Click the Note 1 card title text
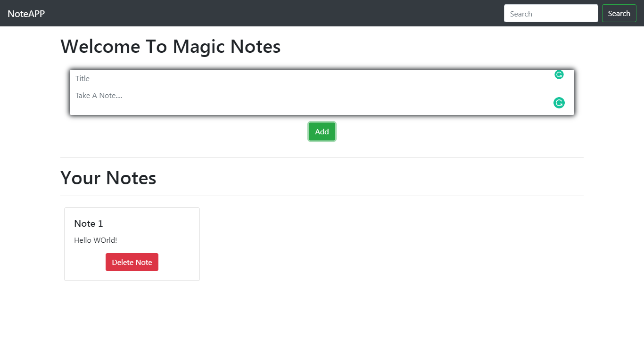Image resolution: width=644 pixels, height=362 pixels. [88, 223]
